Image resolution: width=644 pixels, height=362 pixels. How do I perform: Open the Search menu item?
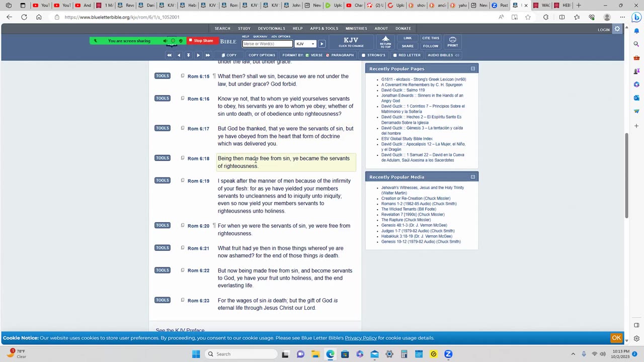click(x=222, y=29)
